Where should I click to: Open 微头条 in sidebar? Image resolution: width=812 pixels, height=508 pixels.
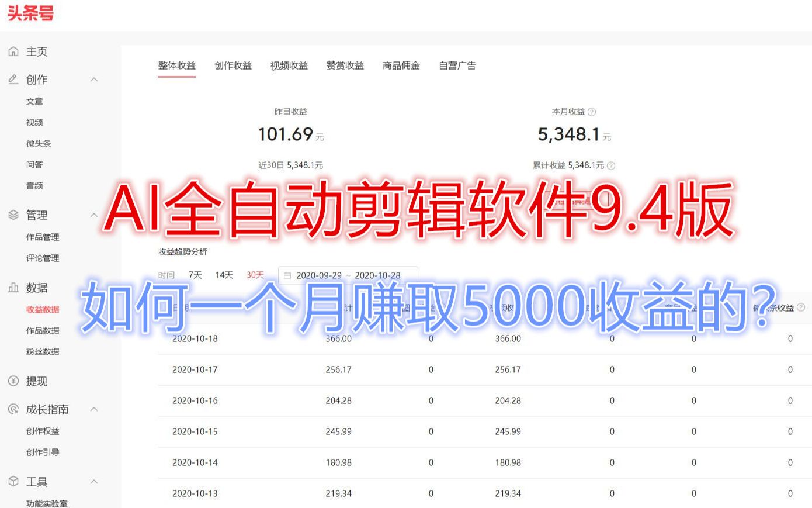tap(39, 143)
